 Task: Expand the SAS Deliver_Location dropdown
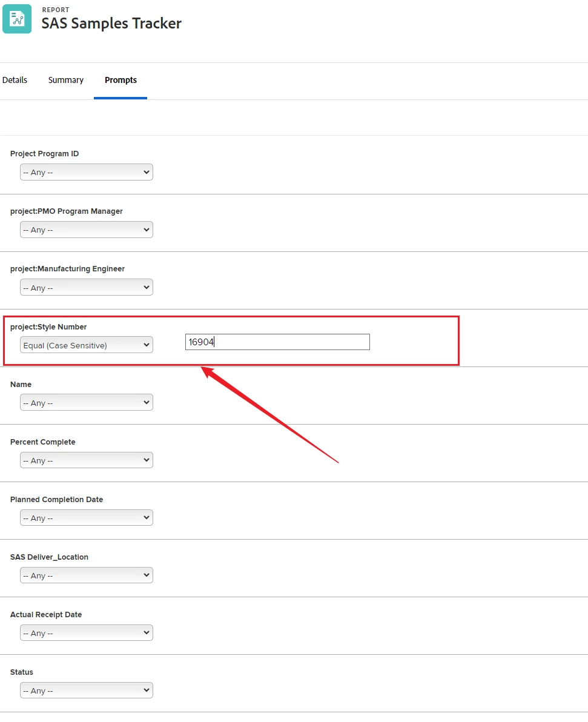(87, 575)
